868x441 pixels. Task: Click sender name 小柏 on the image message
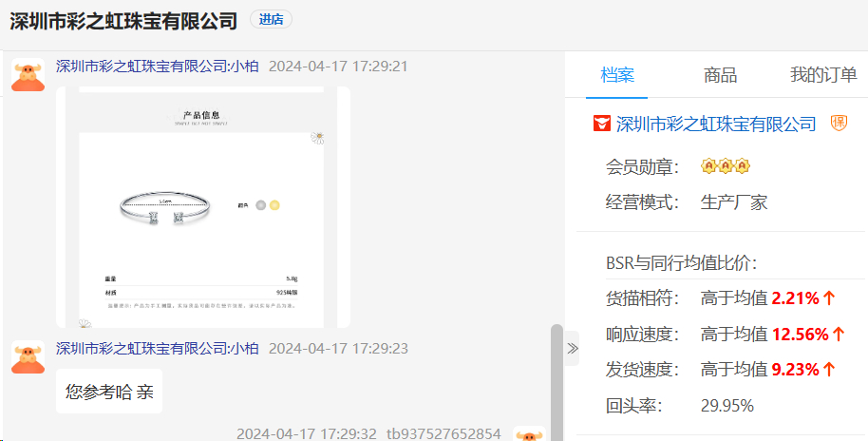[244, 67]
